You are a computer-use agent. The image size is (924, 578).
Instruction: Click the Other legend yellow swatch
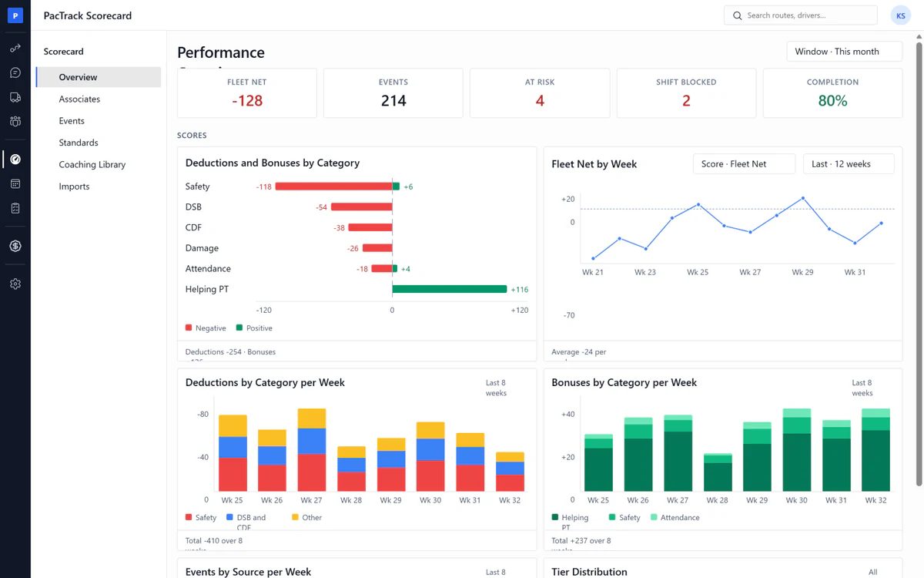[296, 517]
